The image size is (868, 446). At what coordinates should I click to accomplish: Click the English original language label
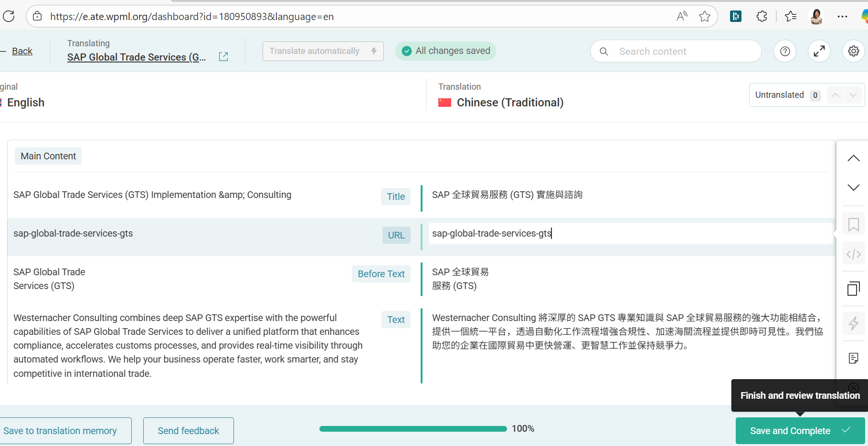26,103
